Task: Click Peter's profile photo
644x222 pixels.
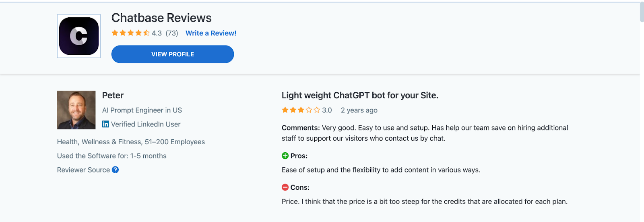Action: (76, 110)
